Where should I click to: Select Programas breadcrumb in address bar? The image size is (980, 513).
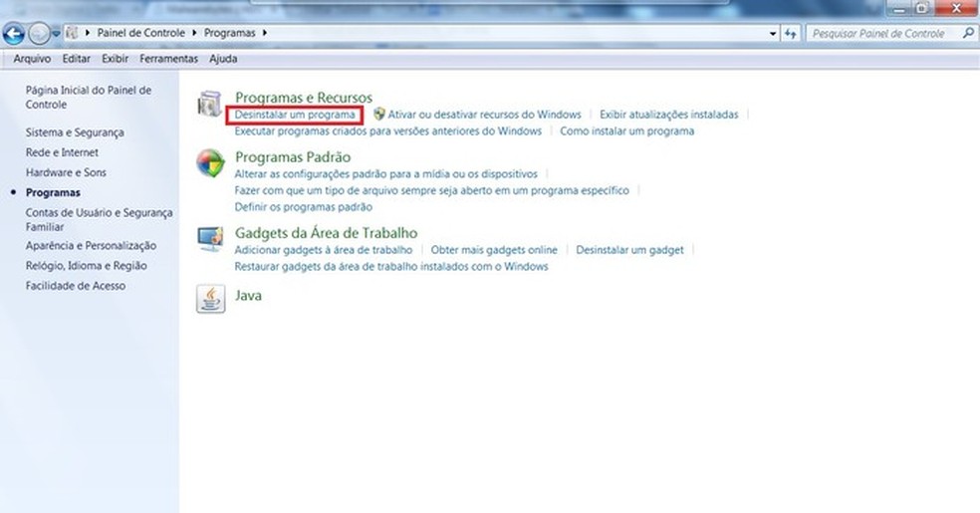point(229,33)
